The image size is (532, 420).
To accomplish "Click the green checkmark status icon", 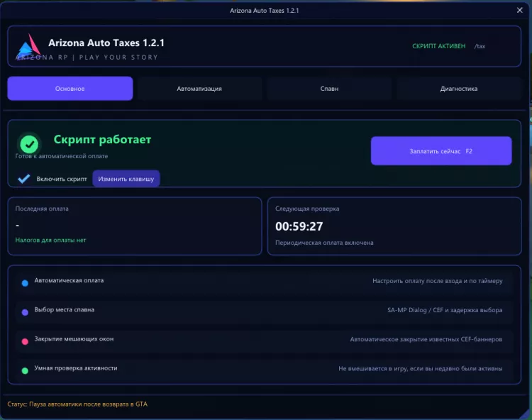I will click(29, 145).
